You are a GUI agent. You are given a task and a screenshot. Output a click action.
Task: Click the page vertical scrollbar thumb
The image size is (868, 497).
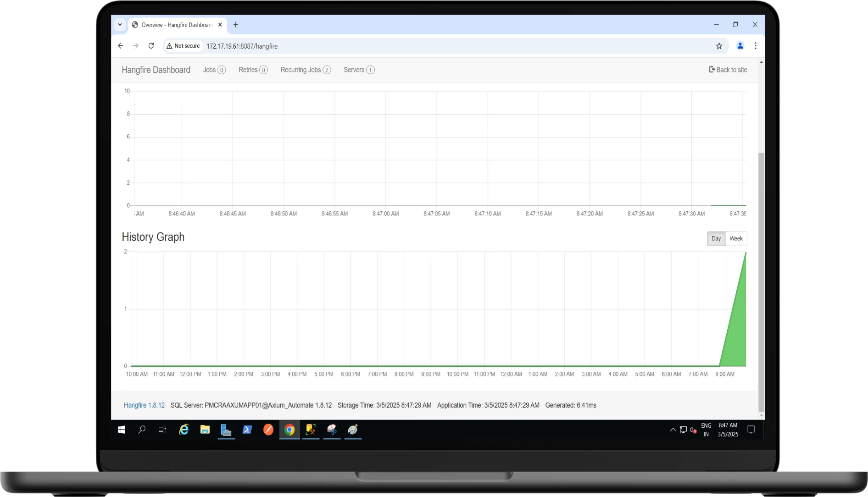[762, 282]
